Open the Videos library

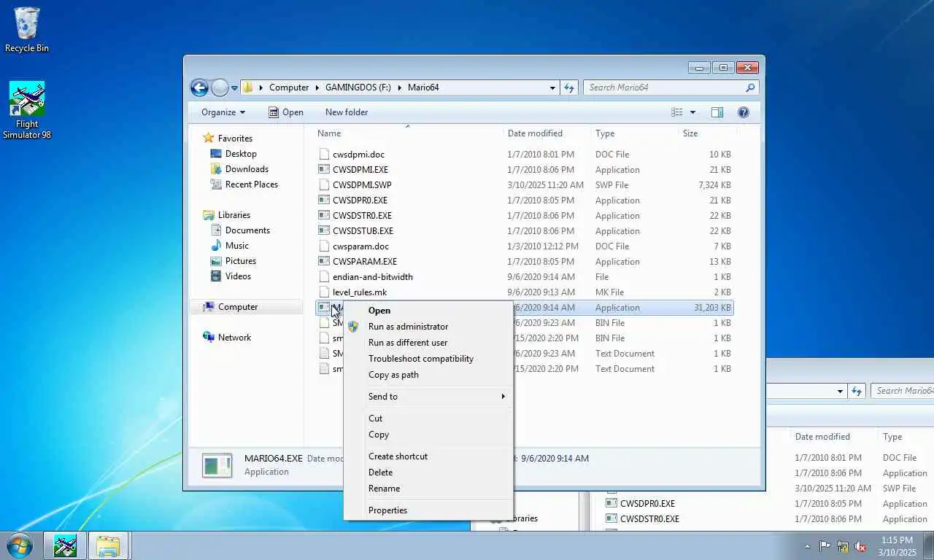pyautogui.click(x=238, y=276)
